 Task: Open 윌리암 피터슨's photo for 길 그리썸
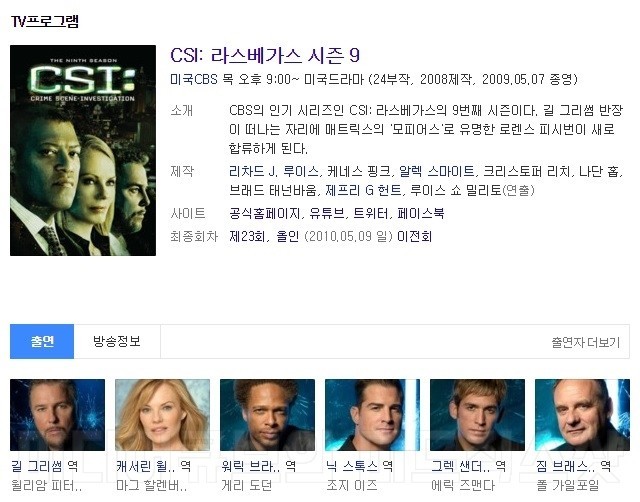pos(58,415)
